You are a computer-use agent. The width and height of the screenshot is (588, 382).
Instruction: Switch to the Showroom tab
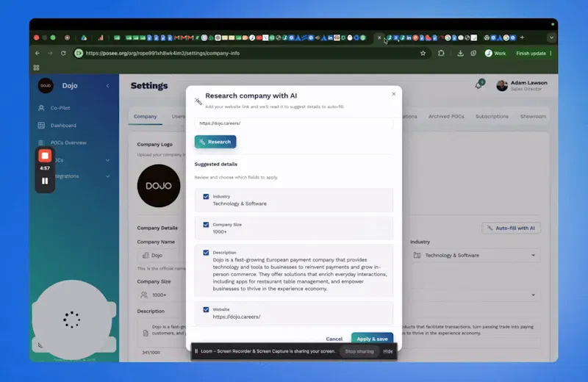[x=533, y=117]
